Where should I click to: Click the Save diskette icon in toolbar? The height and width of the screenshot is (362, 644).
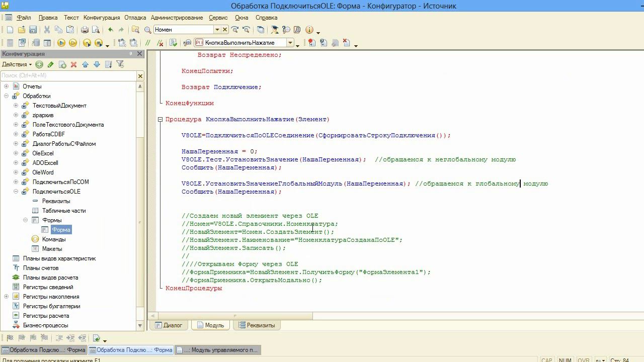33,30
